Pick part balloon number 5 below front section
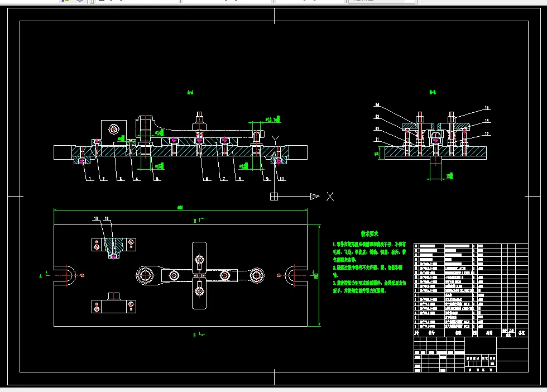 157,179
